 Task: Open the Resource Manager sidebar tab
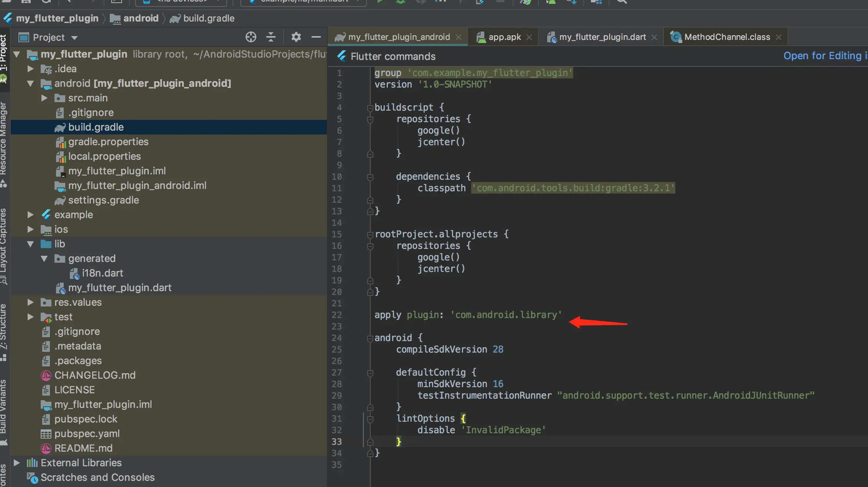(x=4, y=138)
